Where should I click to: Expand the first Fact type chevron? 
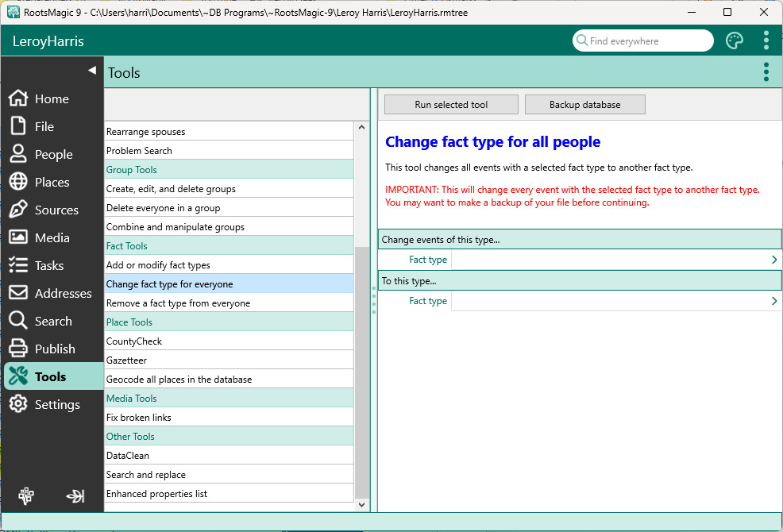774,260
